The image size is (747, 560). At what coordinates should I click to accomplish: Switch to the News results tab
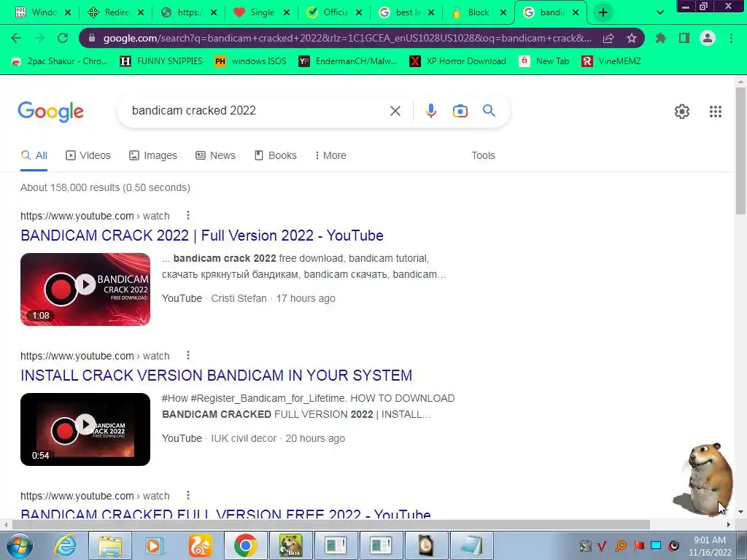click(x=215, y=155)
